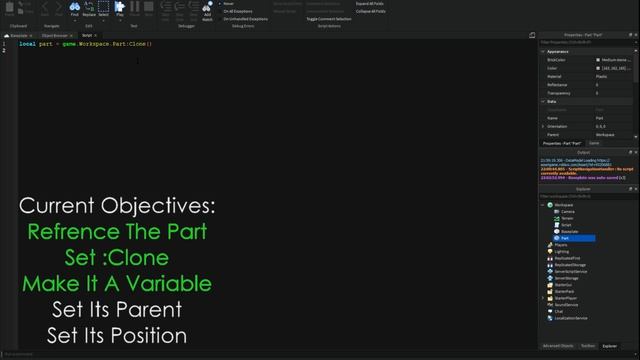Click the Color property swatch

point(598,68)
